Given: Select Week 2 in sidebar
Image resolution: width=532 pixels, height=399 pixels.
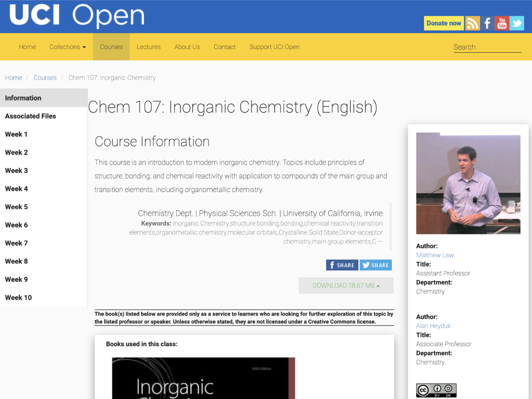Looking at the screenshot, I should coord(44,153).
